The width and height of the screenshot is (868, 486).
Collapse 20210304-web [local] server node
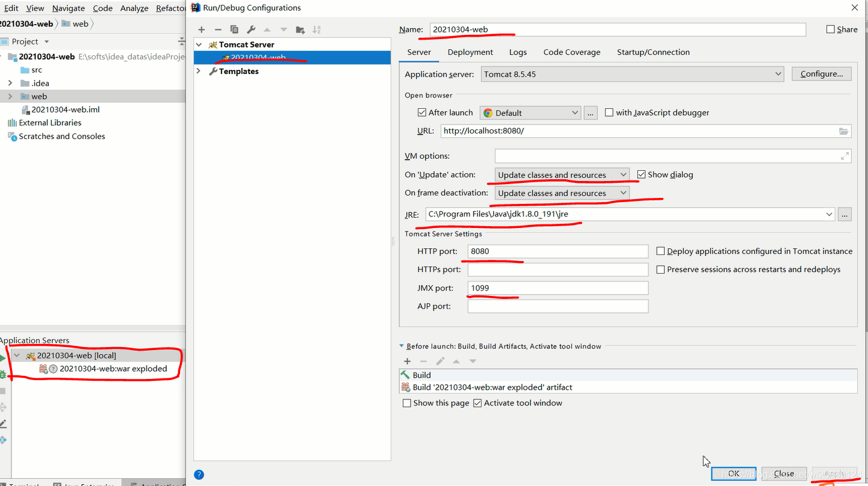pyautogui.click(x=17, y=355)
